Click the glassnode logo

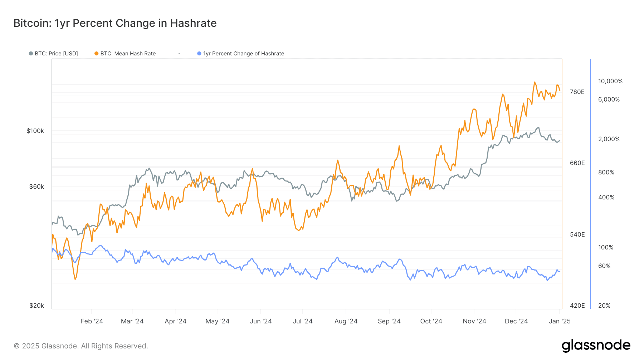(x=596, y=346)
